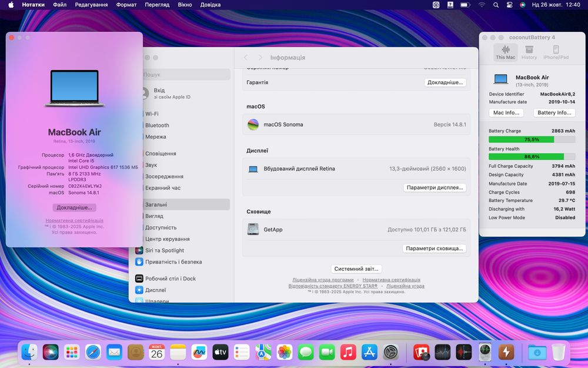Open the Нотатки menu
The height and width of the screenshot is (368, 588).
coord(33,5)
